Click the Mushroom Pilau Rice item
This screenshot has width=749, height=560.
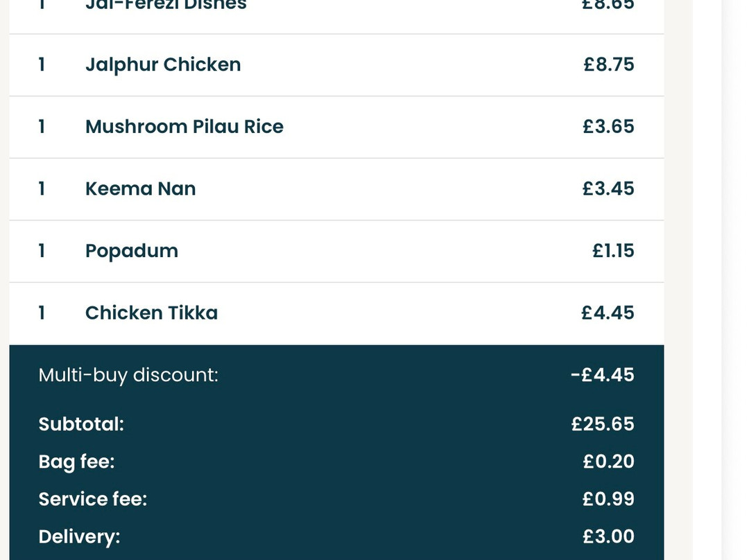tap(336, 127)
